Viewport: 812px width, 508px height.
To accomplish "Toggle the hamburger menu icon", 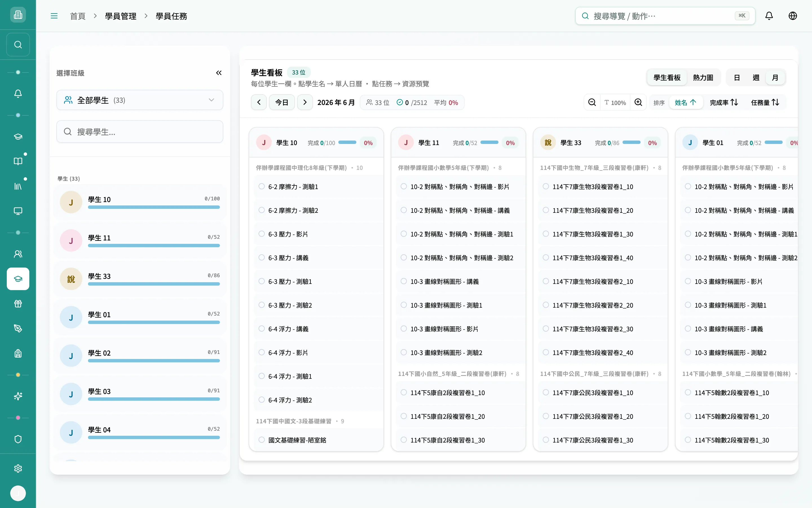I will [x=54, y=16].
